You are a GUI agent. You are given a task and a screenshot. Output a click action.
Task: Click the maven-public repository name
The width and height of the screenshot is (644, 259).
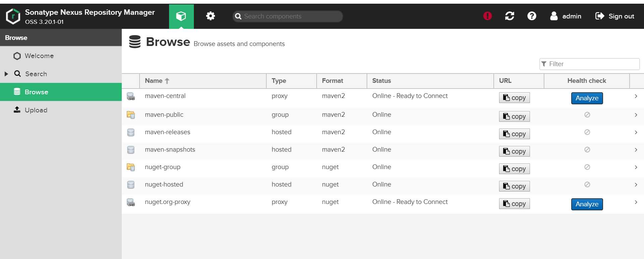point(164,115)
